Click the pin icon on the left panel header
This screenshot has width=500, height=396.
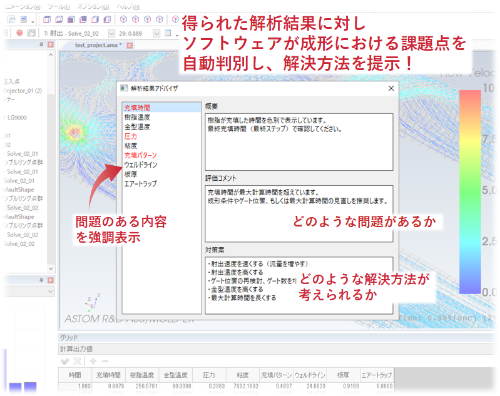[x=42, y=45]
